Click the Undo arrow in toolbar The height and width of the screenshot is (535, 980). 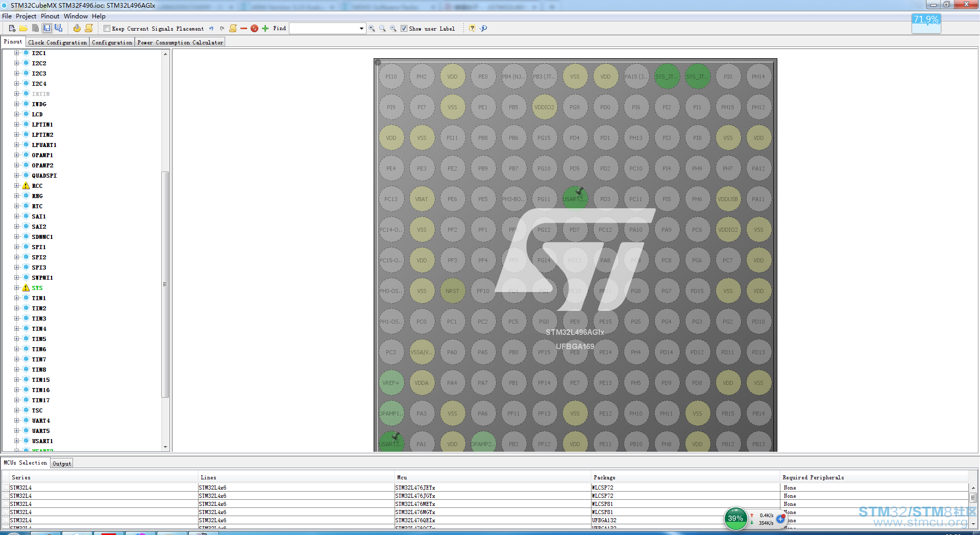211,29
